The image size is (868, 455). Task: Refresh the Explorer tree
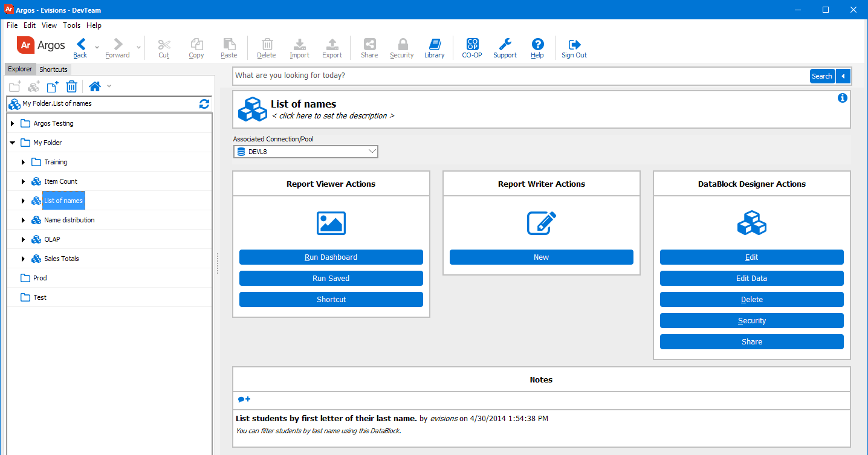pos(204,104)
